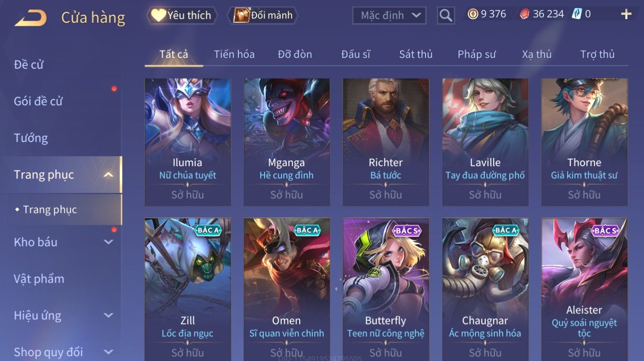
Task: Go back using the golden arrow icon
Action: [x=30, y=18]
